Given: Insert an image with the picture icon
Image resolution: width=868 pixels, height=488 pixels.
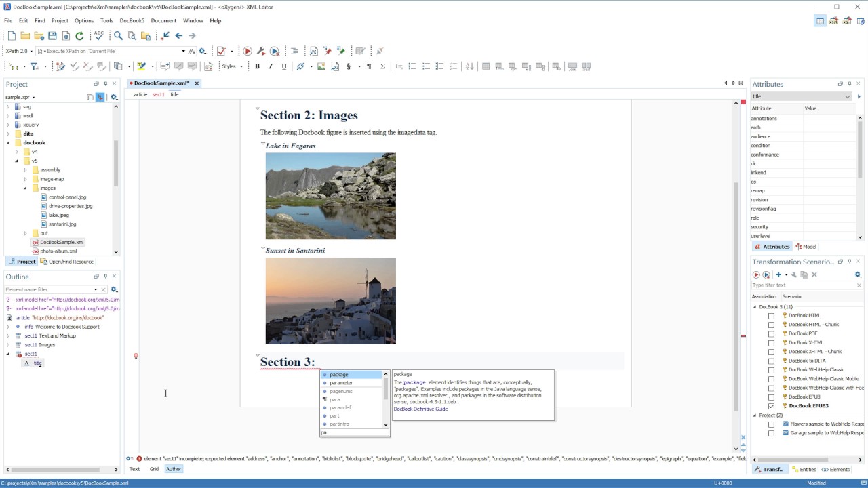Looking at the screenshot, I should point(321,66).
